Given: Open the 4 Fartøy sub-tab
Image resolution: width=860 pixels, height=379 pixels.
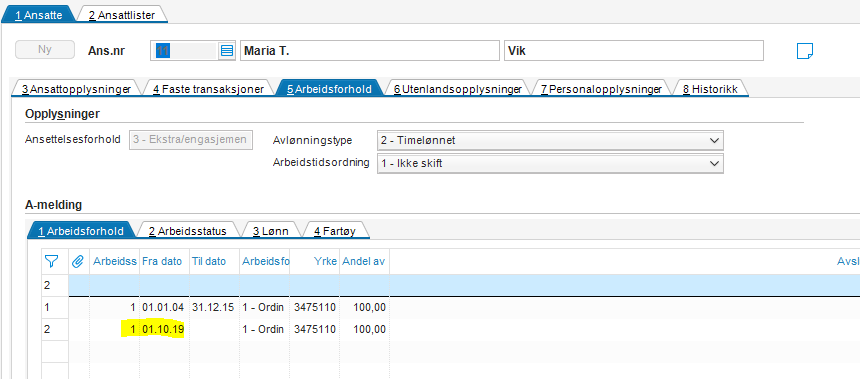Looking at the screenshot, I should (x=335, y=231).
